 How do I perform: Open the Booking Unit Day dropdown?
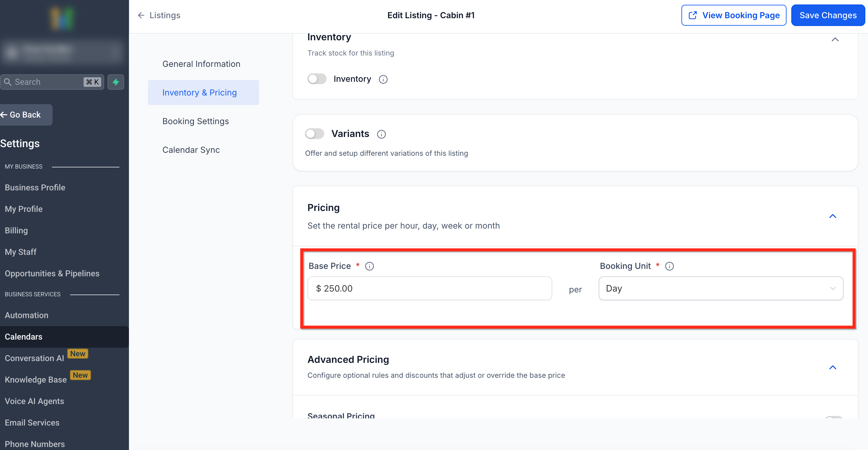(721, 288)
